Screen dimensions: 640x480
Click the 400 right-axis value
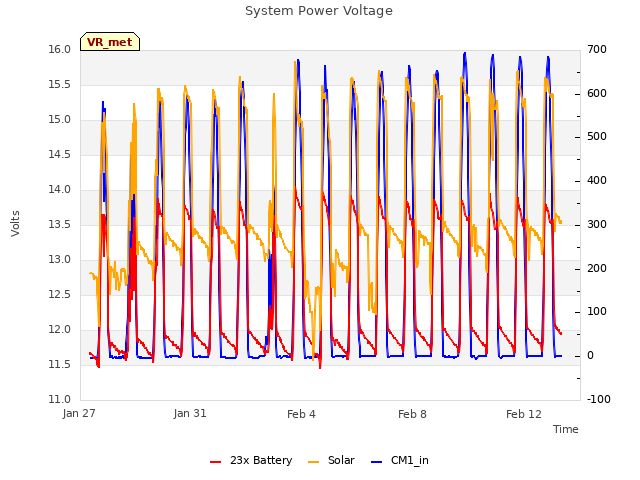597,180
